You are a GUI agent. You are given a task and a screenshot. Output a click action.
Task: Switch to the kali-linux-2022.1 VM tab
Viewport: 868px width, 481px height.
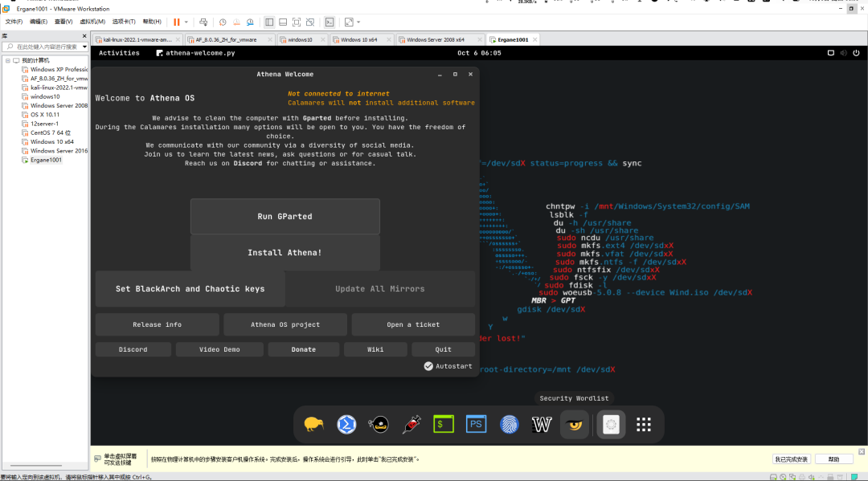tap(137, 40)
